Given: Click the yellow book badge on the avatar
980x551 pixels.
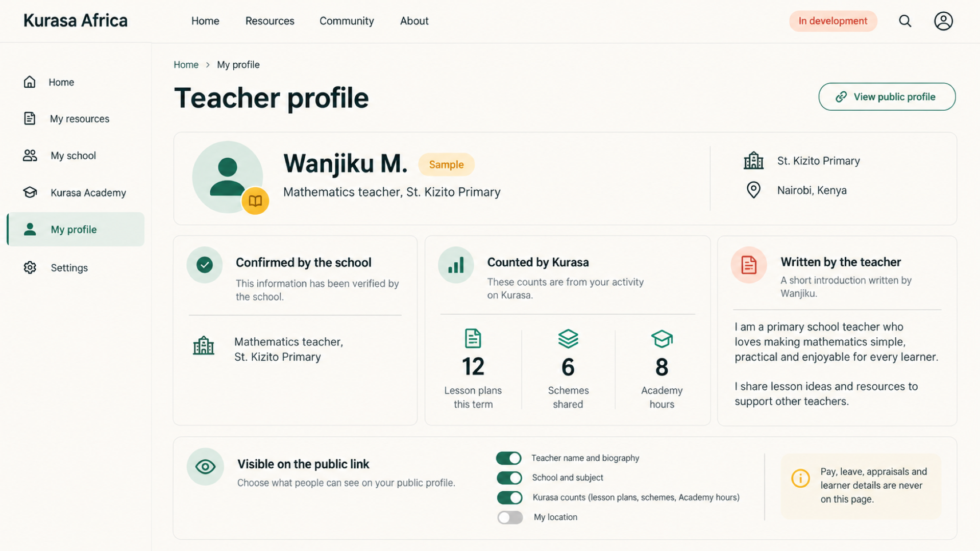Looking at the screenshot, I should pos(255,201).
